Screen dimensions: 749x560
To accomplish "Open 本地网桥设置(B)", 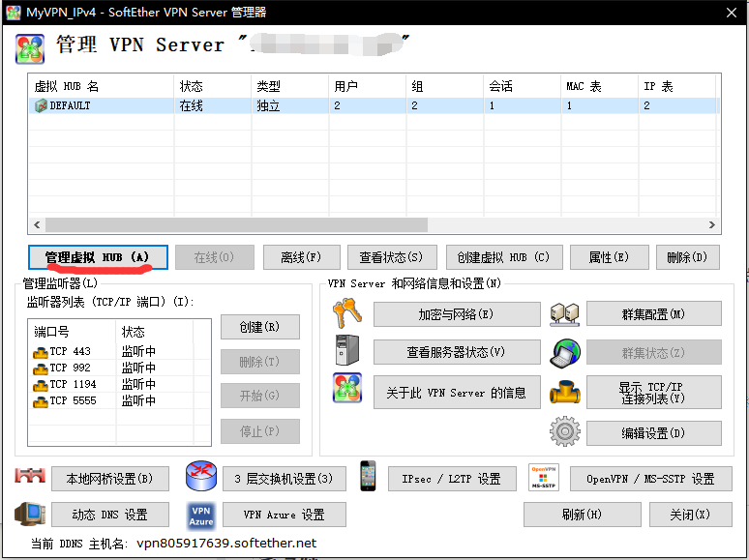I will [110, 479].
